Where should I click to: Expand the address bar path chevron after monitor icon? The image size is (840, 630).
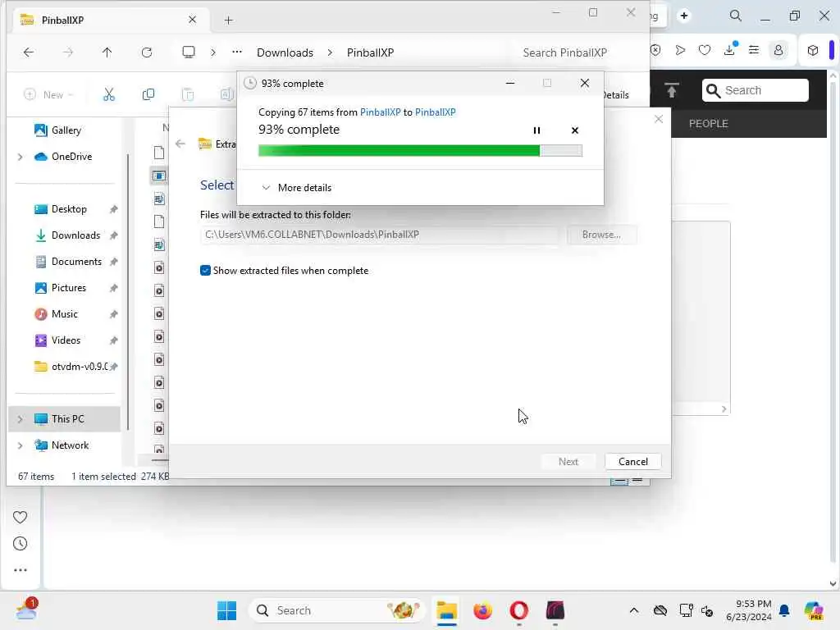(213, 52)
